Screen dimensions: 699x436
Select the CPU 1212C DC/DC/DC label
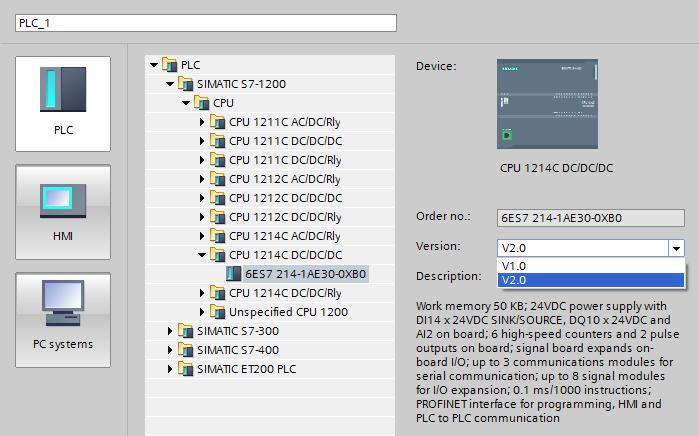(x=285, y=198)
